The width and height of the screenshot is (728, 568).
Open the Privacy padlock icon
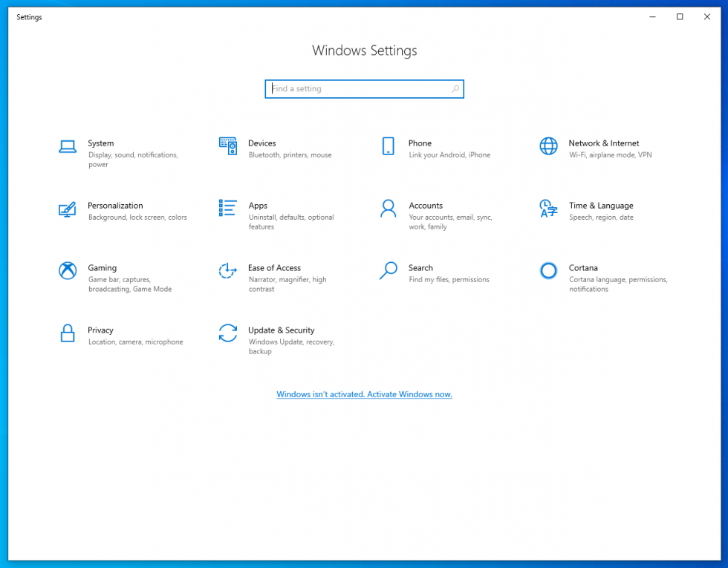point(68,333)
